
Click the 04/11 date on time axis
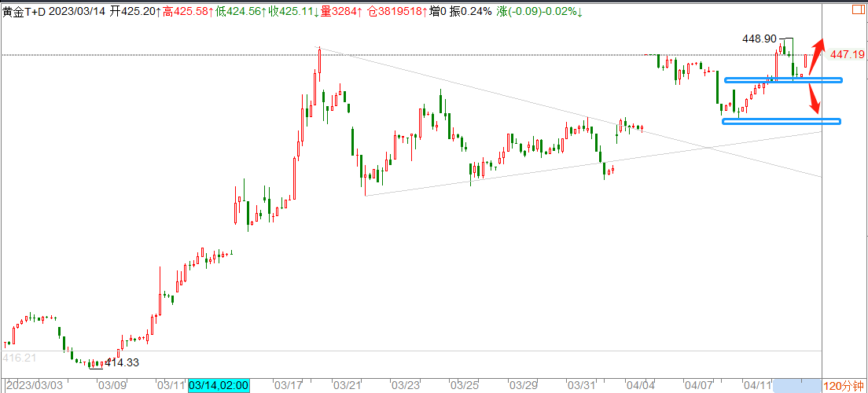tap(756, 385)
